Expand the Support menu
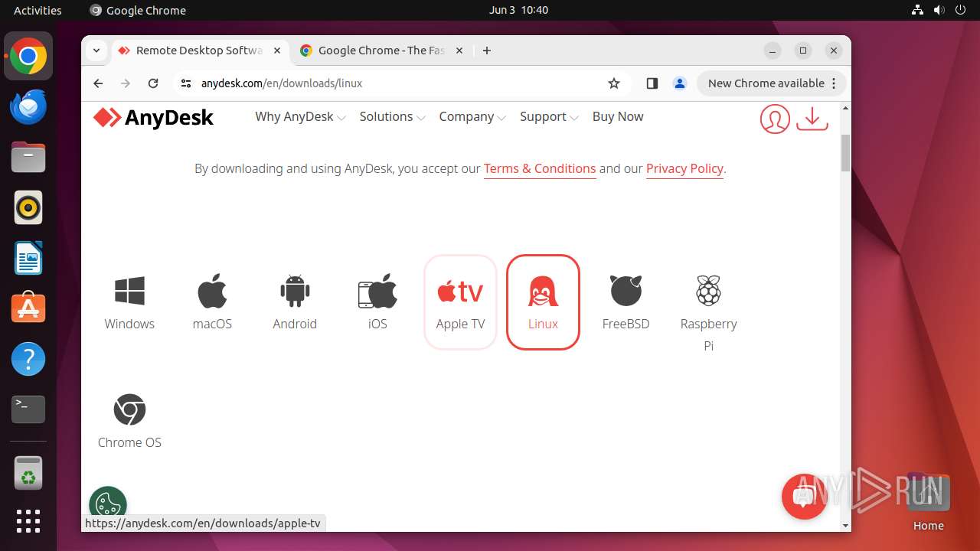 (x=549, y=116)
